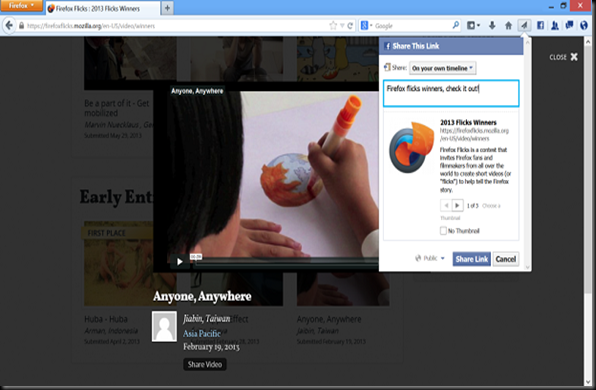Image resolution: width=596 pixels, height=390 pixels.
Task: Open the bookmarks menu toolbar icon
Action: [473, 25]
